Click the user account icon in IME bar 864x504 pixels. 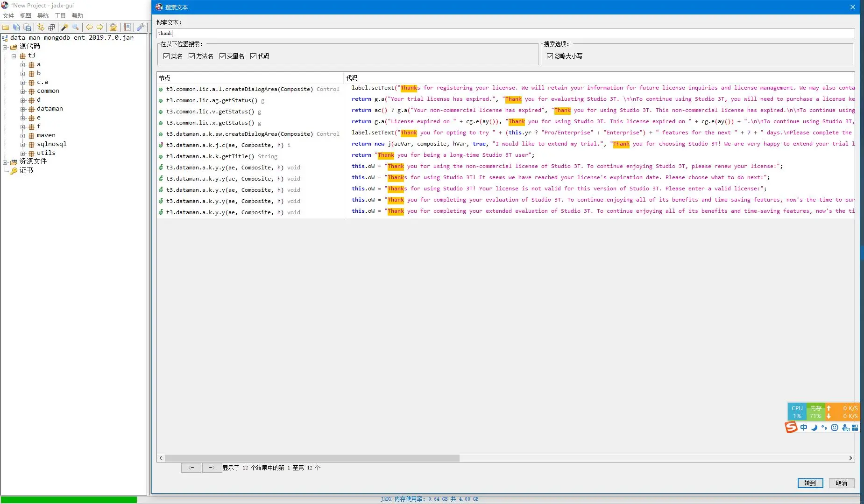coord(845,427)
